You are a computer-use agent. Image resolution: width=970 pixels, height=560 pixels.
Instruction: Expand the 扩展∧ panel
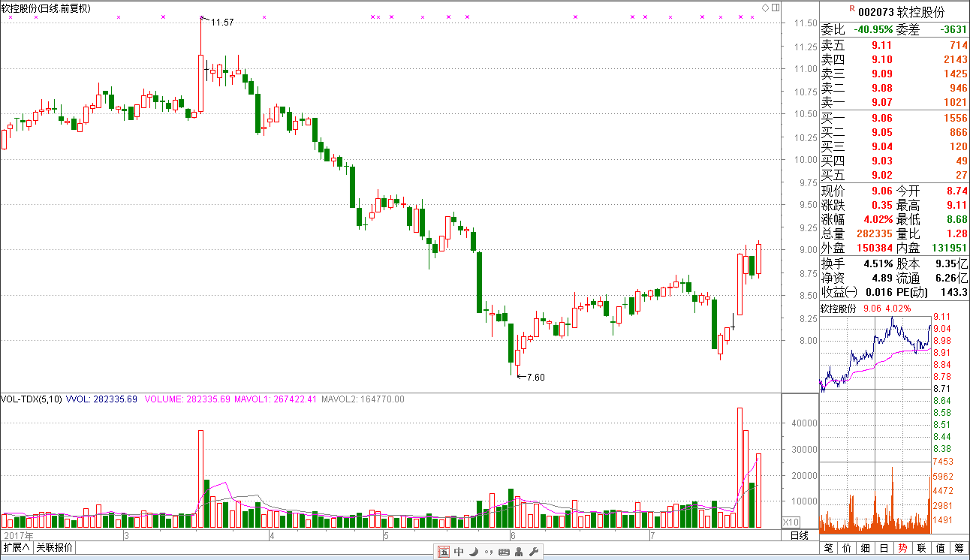(x=17, y=547)
